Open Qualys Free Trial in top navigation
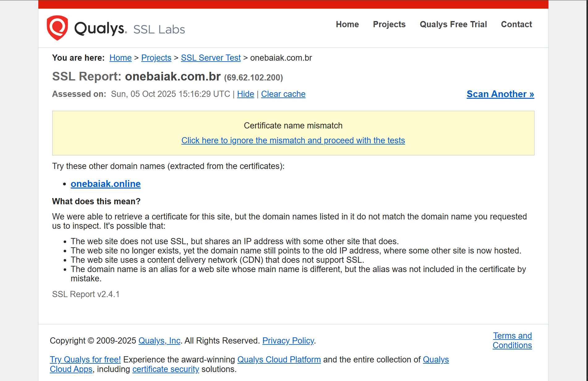Viewport: 588px width, 381px height. 453,24
